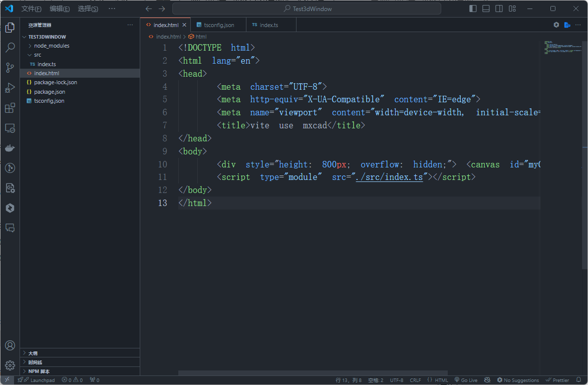Click Go Live in status bar

tap(466, 380)
